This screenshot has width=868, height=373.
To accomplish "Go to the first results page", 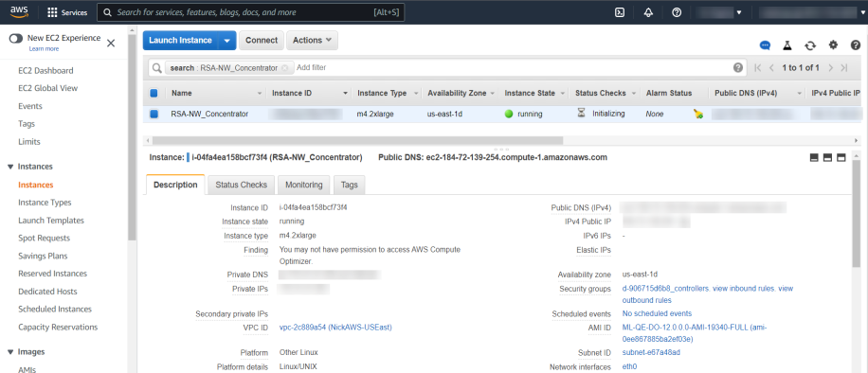I will coord(758,67).
